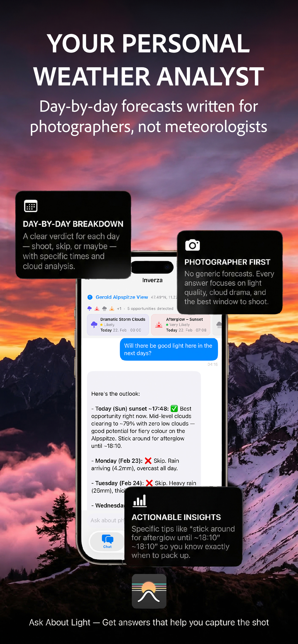Tap the sunset icon in Afterglow card

pyautogui.click(x=159, y=325)
